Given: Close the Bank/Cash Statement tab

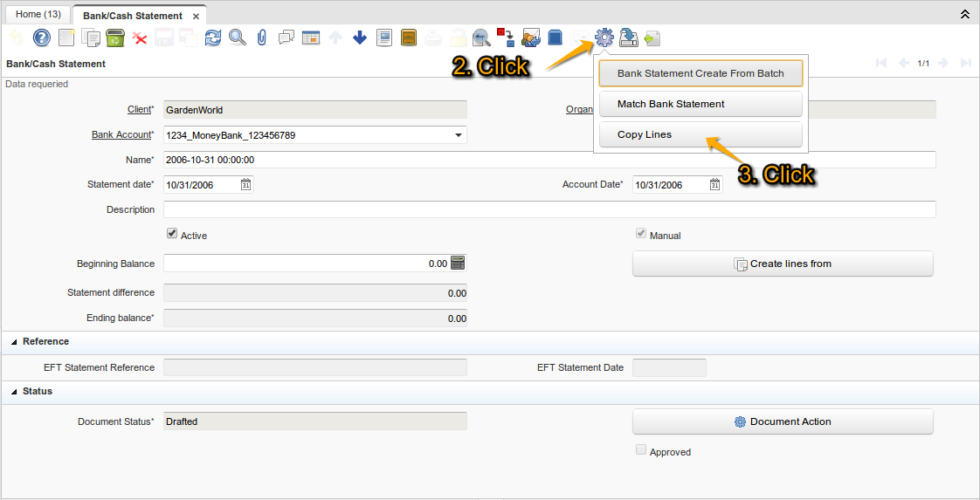Looking at the screenshot, I should (196, 17).
